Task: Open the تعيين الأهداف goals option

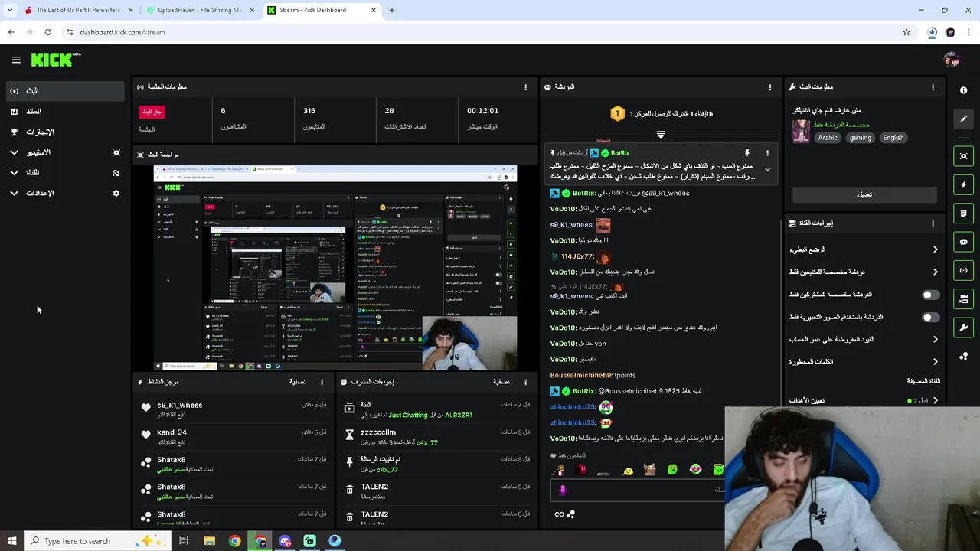Action: point(864,400)
